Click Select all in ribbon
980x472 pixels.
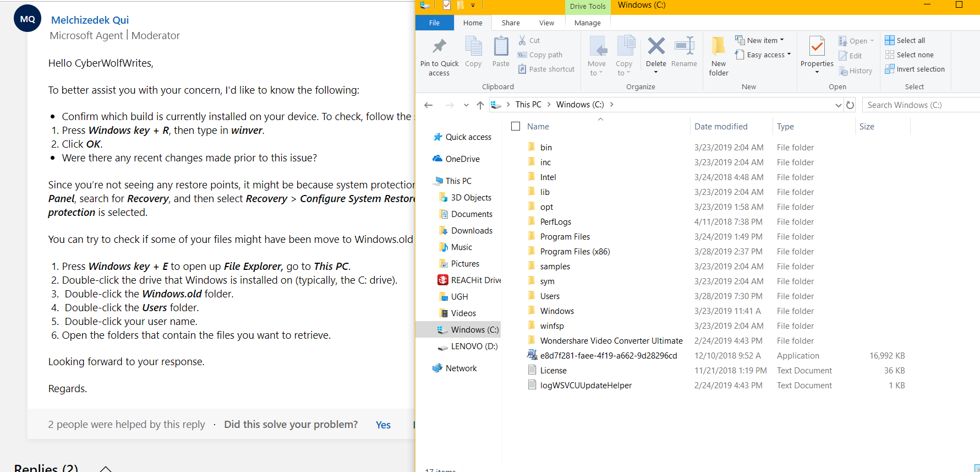point(905,40)
